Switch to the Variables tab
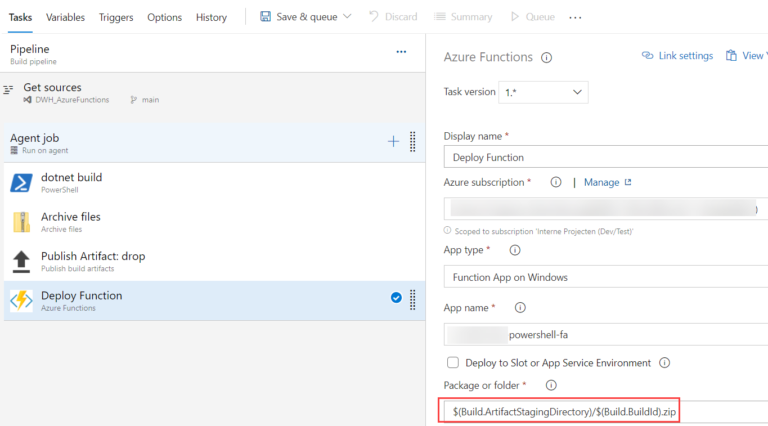 click(x=65, y=17)
